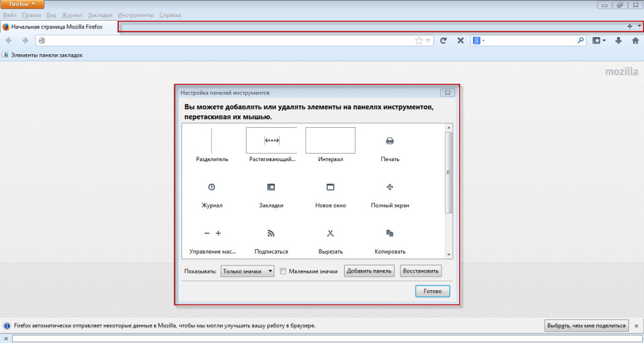Screen dimensions: 644x343
Task: Click the back navigation arrow
Action: 9,40
